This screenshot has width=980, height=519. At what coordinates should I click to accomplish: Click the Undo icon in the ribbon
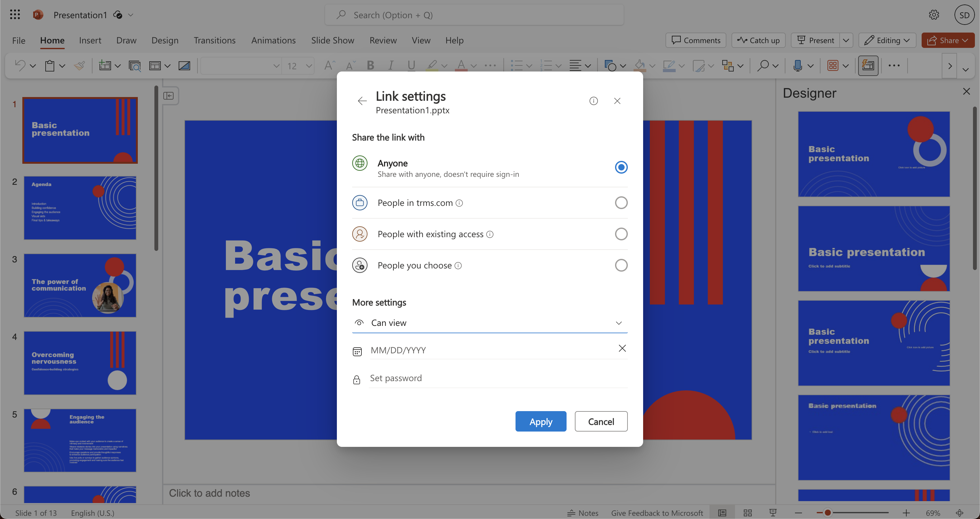20,65
